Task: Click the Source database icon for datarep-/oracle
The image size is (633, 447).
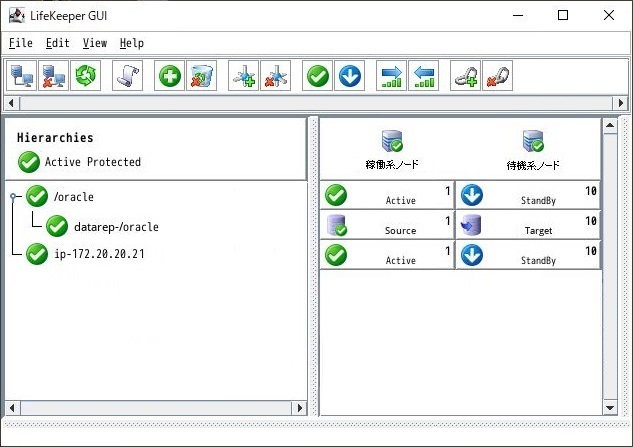Action: (x=336, y=225)
